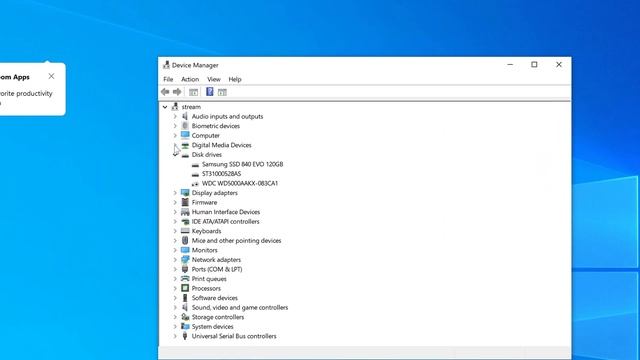Expand the Print queues category
Screen dimensions: 640x360
tap(175, 279)
